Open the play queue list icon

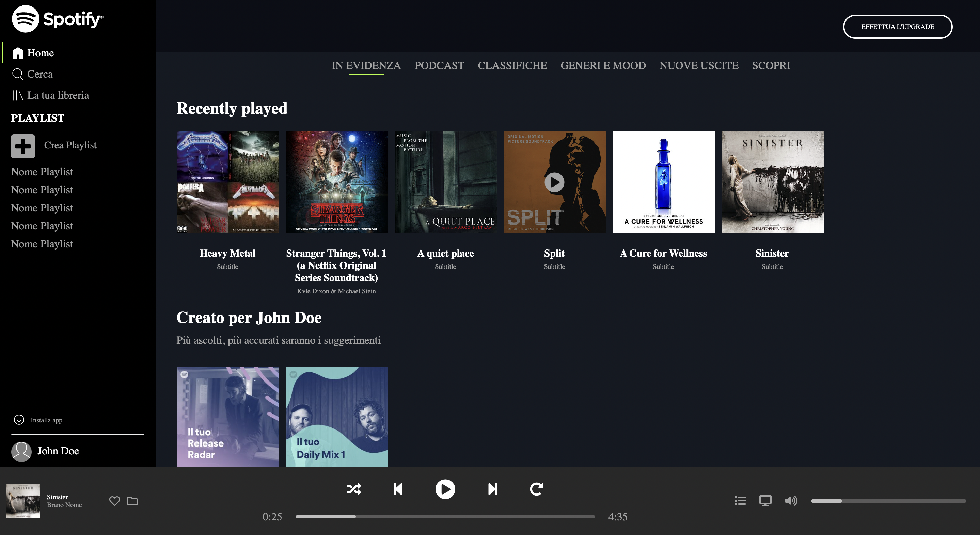pyautogui.click(x=740, y=500)
